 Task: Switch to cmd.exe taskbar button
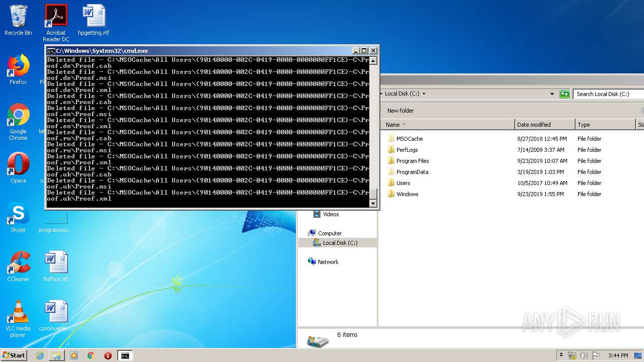(125, 355)
